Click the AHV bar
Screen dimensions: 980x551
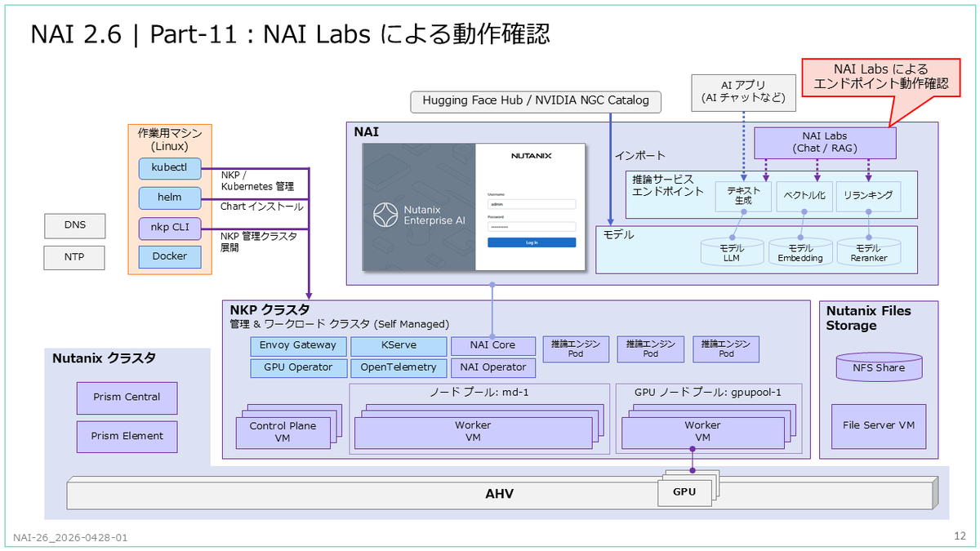500,495
